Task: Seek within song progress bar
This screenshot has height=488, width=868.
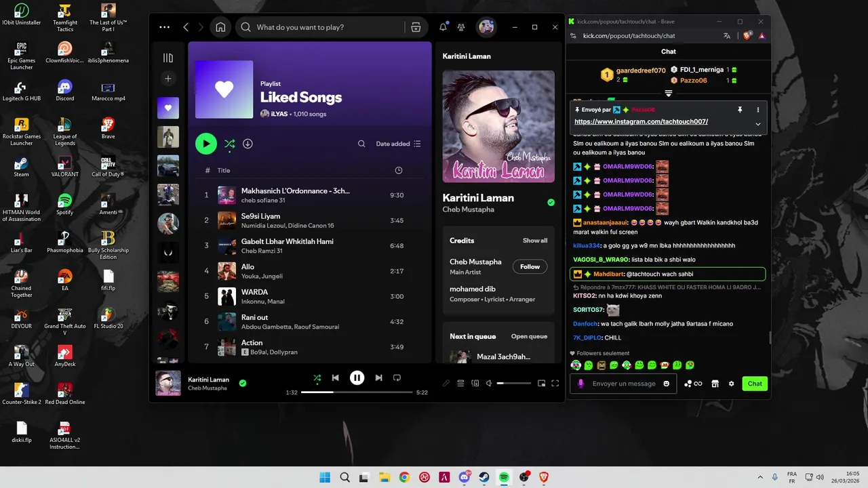Action: [x=357, y=392]
